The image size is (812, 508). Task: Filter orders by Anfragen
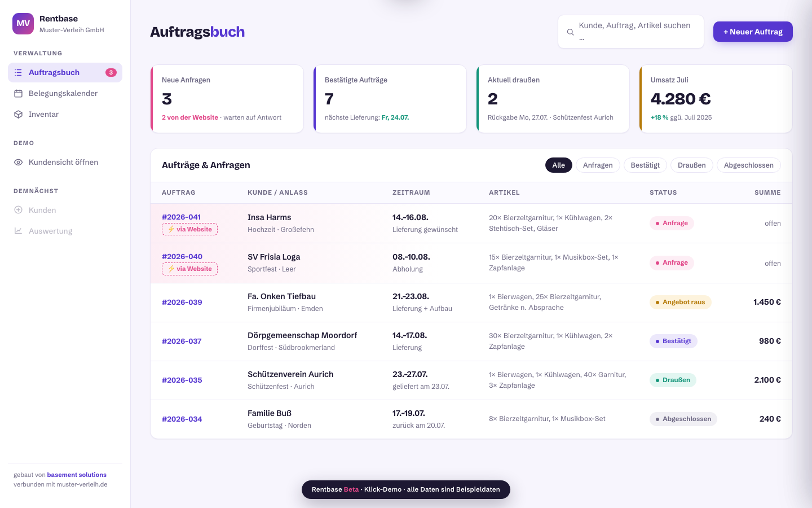pos(598,165)
